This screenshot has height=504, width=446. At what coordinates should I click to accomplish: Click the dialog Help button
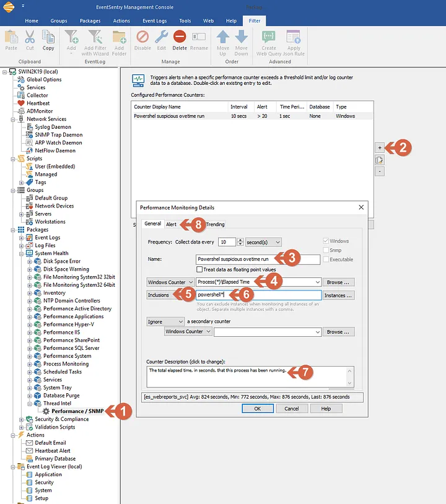pyautogui.click(x=326, y=409)
